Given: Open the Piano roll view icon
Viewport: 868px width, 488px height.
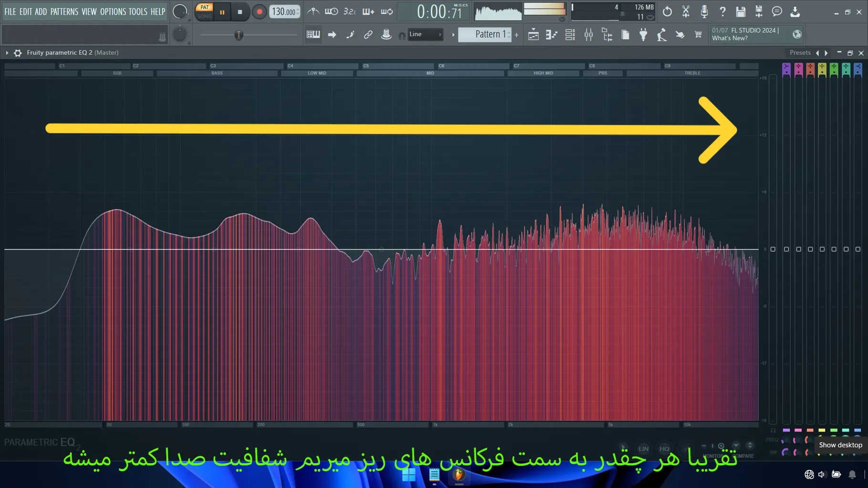Looking at the screenshot, I should click(x=552, y=34).
